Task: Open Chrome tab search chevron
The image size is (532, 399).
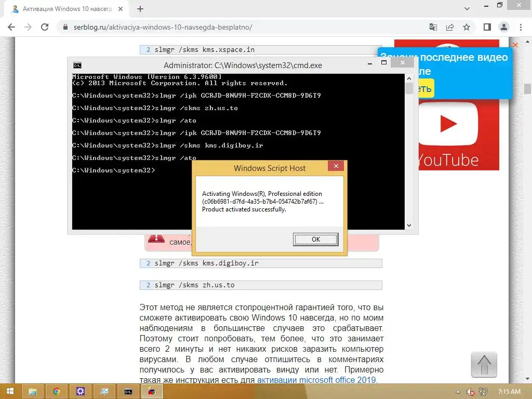Action: (467, 9)
